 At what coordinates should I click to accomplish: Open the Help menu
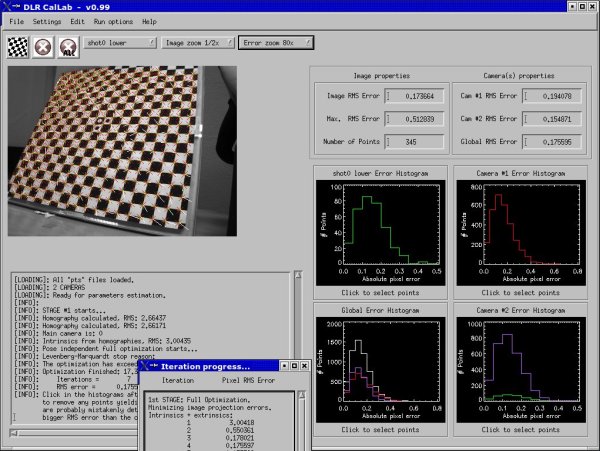[149, 21]
